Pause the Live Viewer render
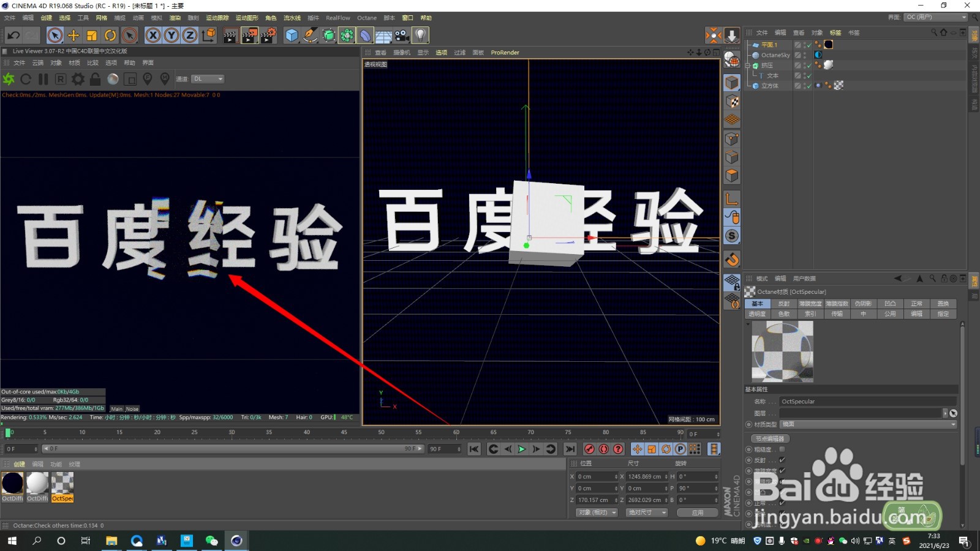The height and width of the screenshot is (551, 980). pyautogui.click(x=43, y=79)
